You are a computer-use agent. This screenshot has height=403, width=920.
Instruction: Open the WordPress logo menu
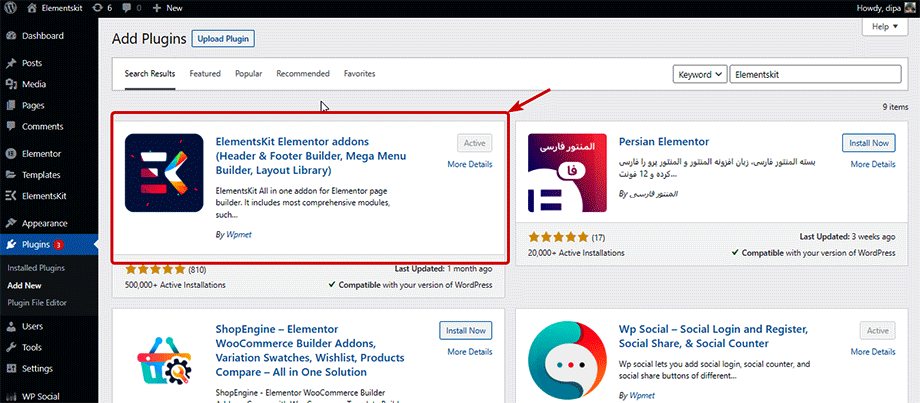(x=12, y=8)
